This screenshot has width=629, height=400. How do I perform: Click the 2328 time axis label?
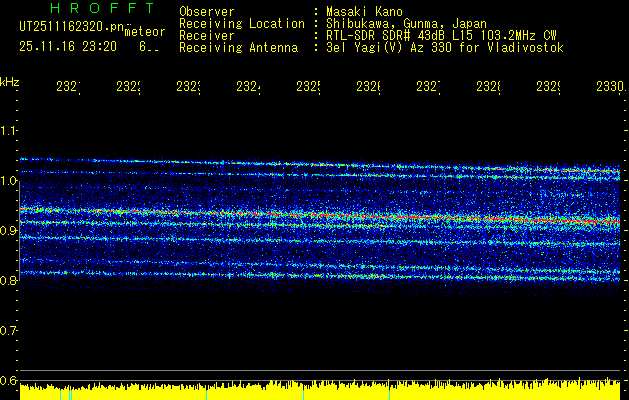pyautogui.click(x=489, y=87)
